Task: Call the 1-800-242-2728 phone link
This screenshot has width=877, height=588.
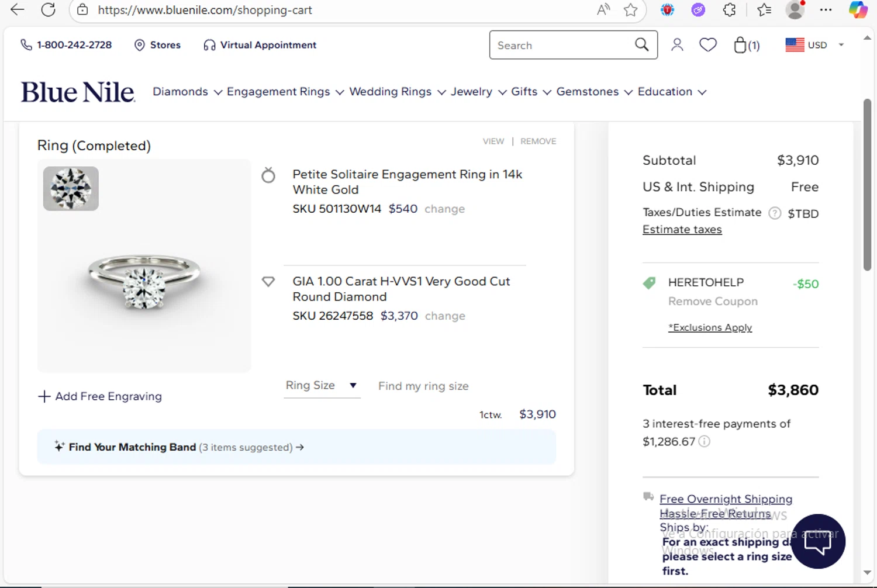Action: (x=66, y=45)
